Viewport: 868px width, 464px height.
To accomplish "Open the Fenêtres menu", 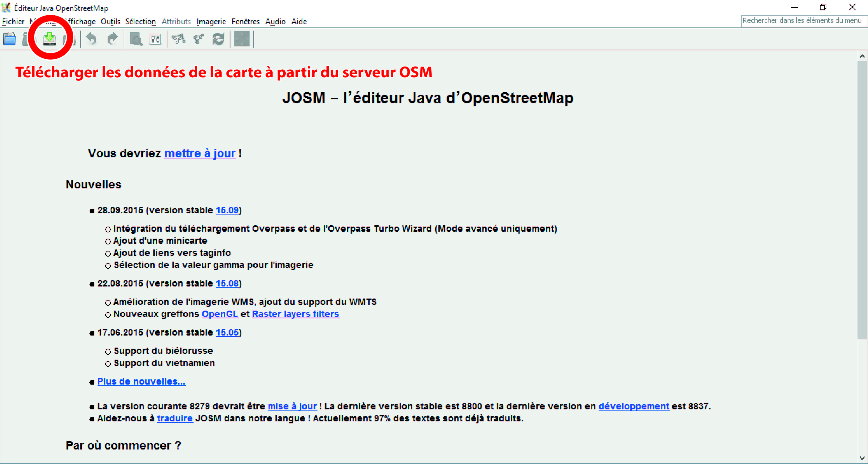I will click(x=246, y=22).
